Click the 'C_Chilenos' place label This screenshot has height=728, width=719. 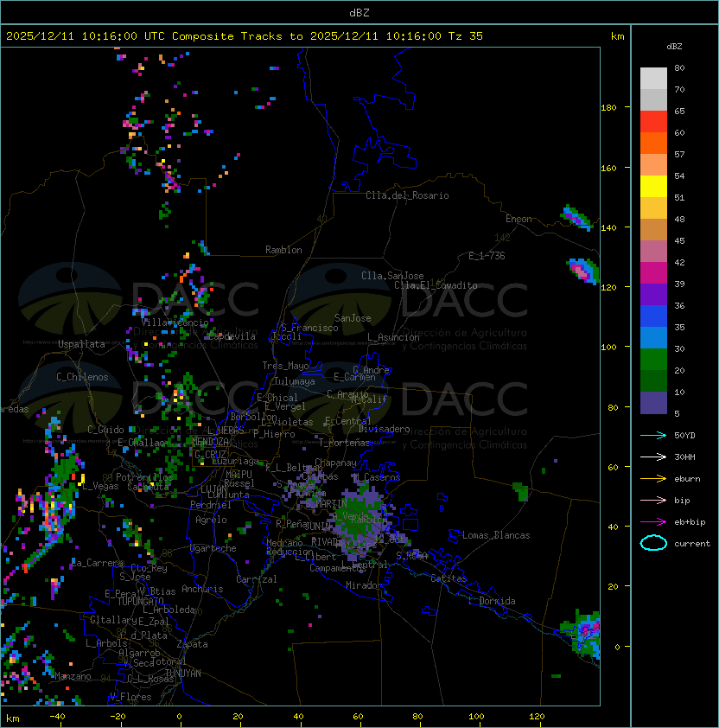click(82, 377)
